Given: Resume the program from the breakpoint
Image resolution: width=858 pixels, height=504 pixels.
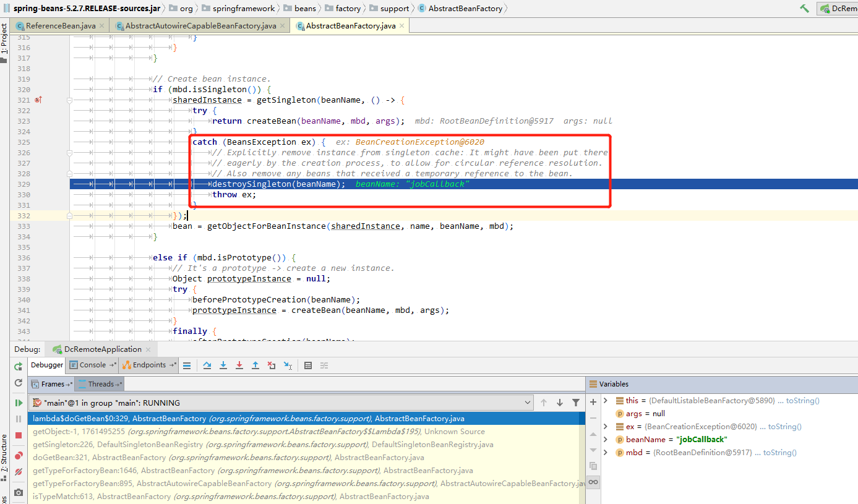Looking at the screenshot, I should click(19, 403).
